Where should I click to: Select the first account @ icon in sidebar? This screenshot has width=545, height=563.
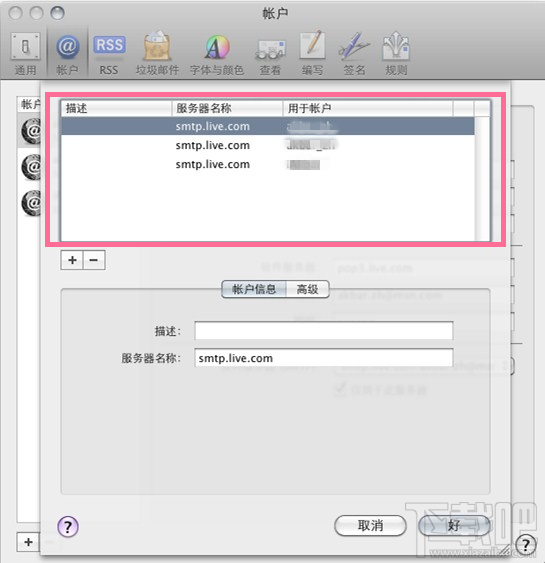32,131
